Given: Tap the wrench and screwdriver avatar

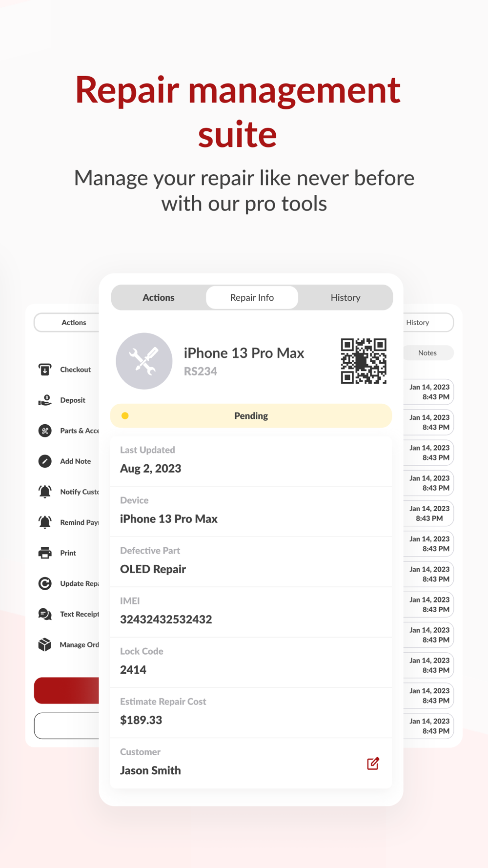Looking at the screenshot, I should (144, 361).
